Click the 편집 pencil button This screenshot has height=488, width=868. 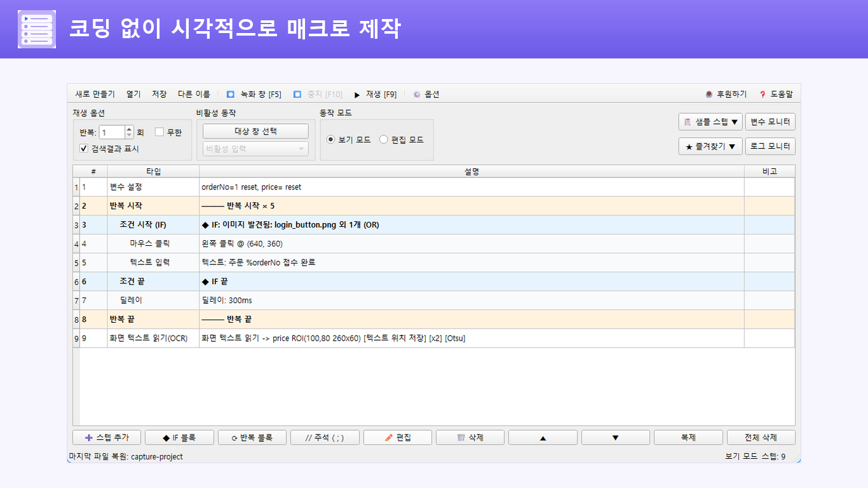point(398,437)
